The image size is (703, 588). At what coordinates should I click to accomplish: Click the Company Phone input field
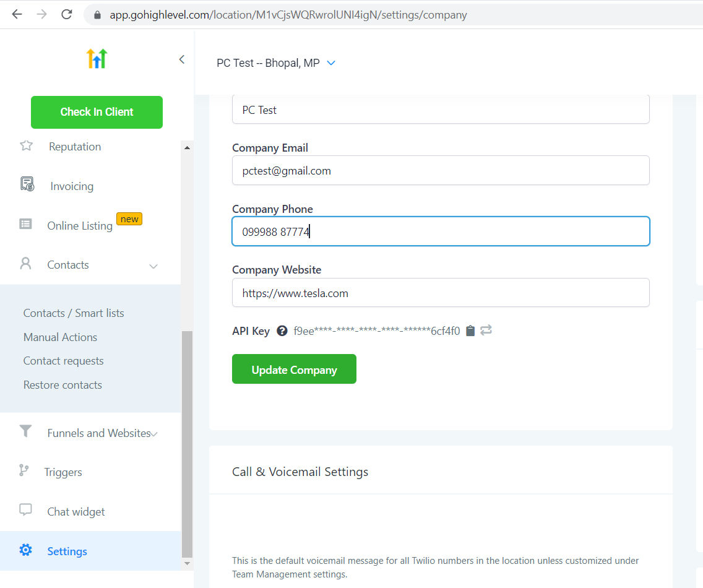441,231
